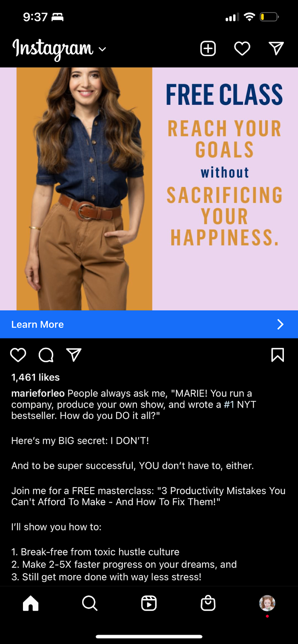Go to Home tab in bottom bar
The image size is (298, 644).
pyautogui.click(x=31, y=603)
